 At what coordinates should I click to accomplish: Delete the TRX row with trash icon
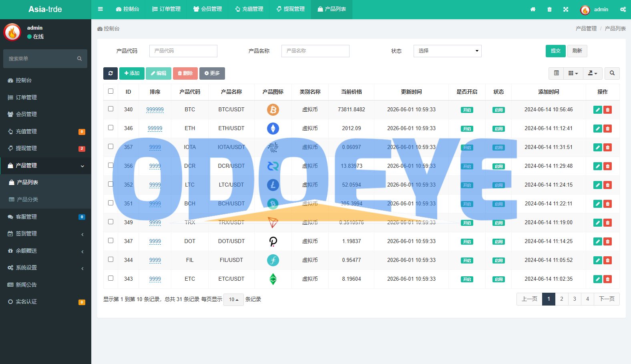click(608, 223)
